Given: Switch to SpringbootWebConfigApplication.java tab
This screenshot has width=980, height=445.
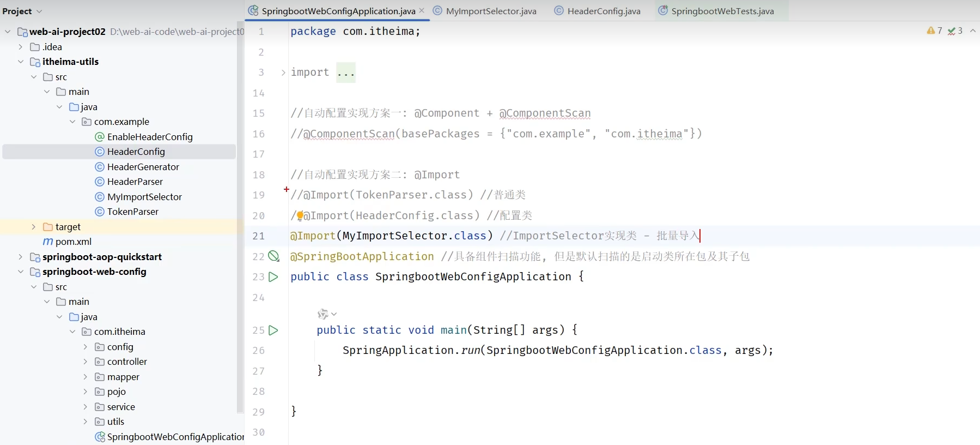Looking at the screenshot, I should 338,11.
